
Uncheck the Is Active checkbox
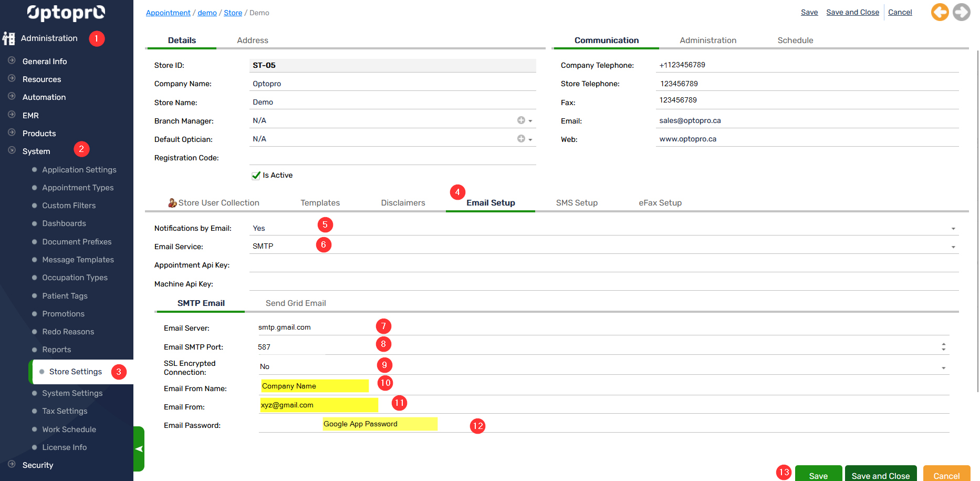[256, 176]
